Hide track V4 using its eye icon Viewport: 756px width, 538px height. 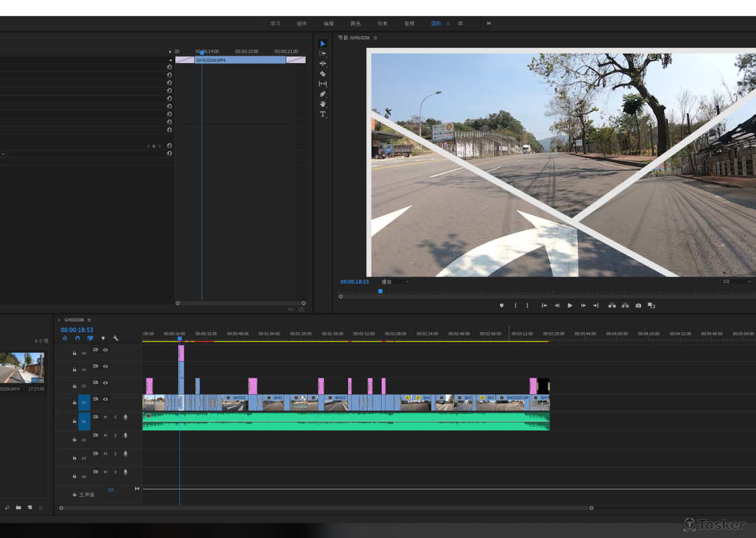coord(106,350)
